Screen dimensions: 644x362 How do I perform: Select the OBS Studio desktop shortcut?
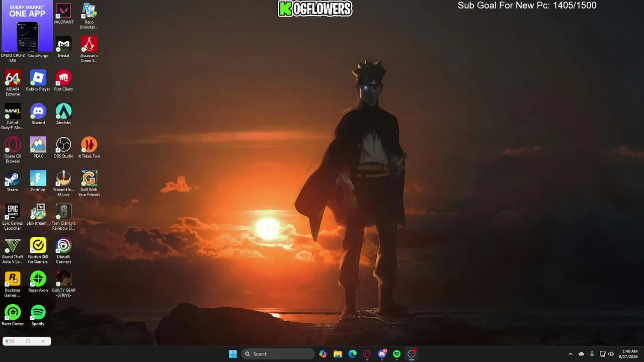[63, 148]
